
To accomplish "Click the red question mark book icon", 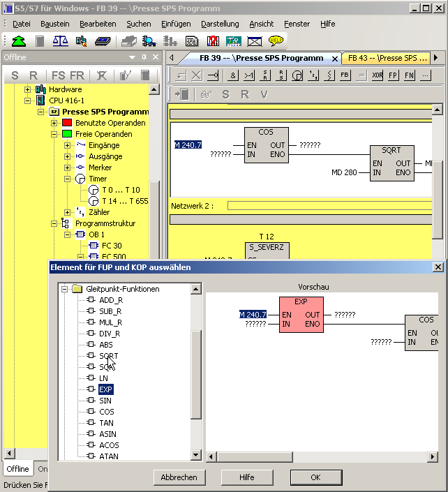I will pos(213,41).
